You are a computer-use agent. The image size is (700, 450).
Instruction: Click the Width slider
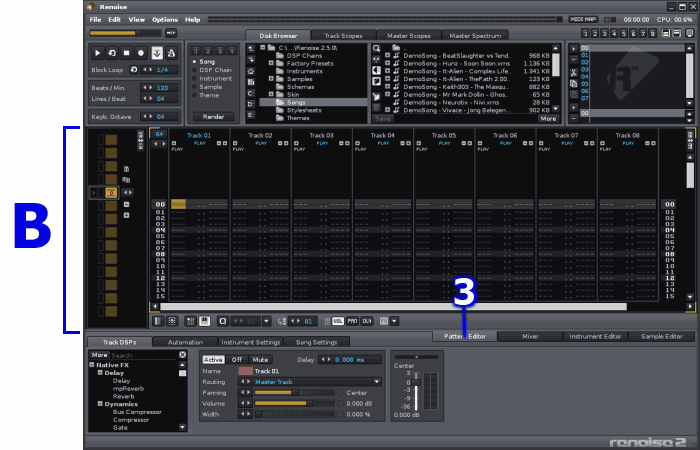pyautogui.click(x=294, y=414)
